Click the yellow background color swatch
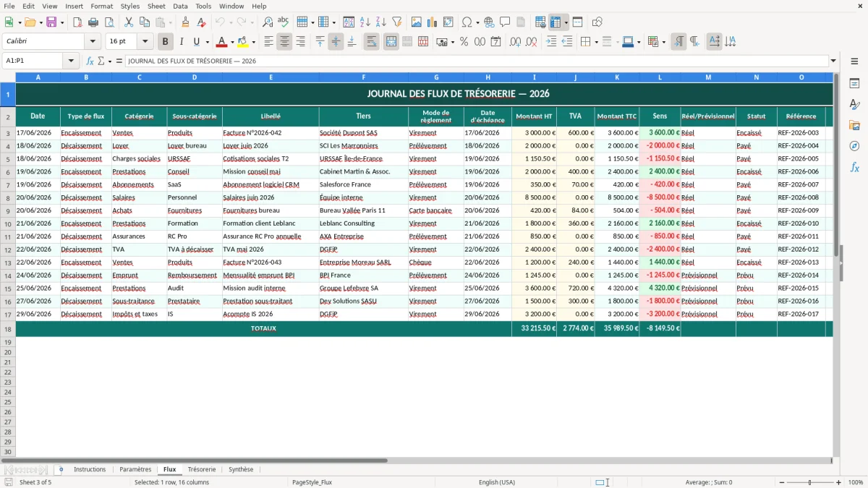Screen dimensions: 868x488 click(243, 42)
